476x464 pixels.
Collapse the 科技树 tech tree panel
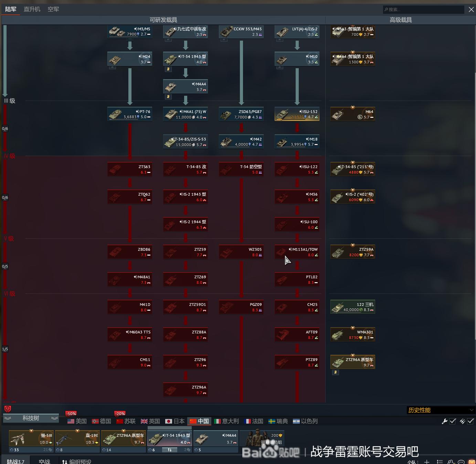pyautogui.click(x=31, y=418)
